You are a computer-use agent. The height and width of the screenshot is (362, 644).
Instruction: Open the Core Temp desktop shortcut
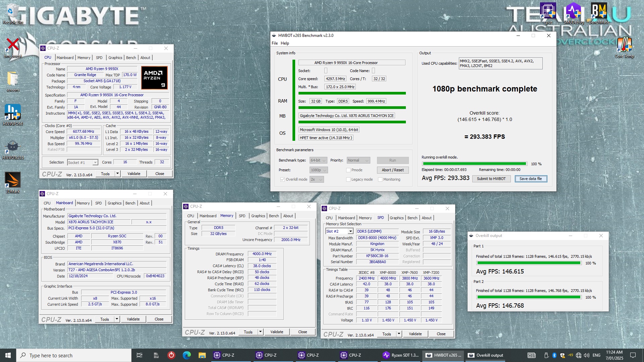(x=625, y=47)
